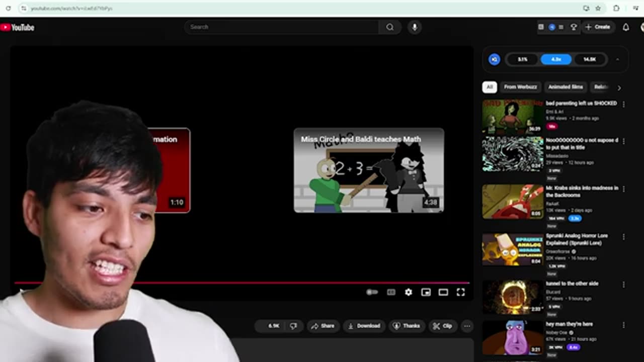Open options for Sprunki Analog Horror video
The image size is (644, 362).
[624, 236]
